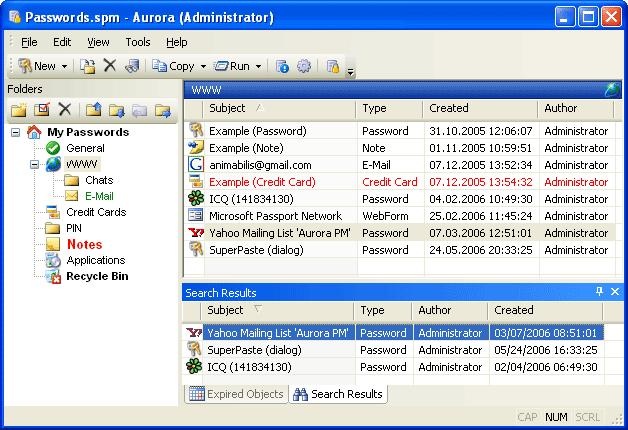The height and width of the screenshot is (430, 628).
Task: Select the Notes folder in tree
Action: click(x=84, y=244)
